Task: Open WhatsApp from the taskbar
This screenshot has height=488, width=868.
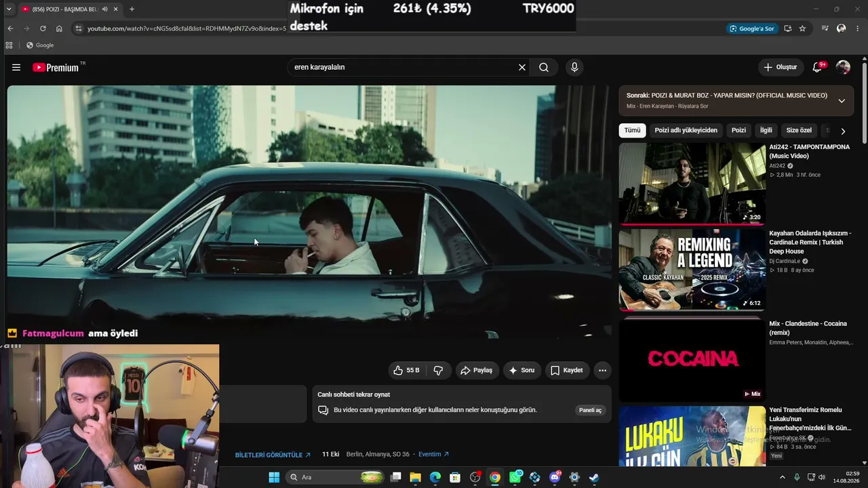Action: pos(515,477)
